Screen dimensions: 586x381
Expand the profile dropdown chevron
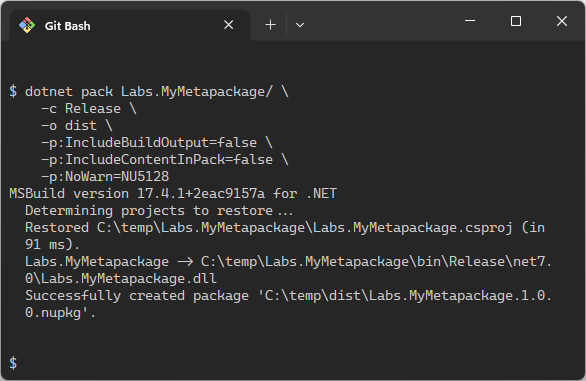click(x=300, y=25)
